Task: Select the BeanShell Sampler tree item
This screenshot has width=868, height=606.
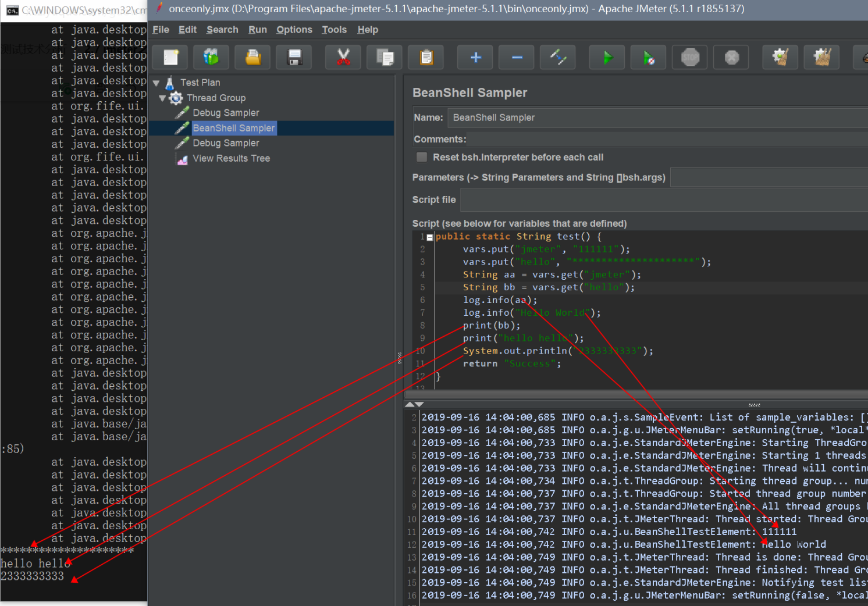Action: [x=234, y=128]
